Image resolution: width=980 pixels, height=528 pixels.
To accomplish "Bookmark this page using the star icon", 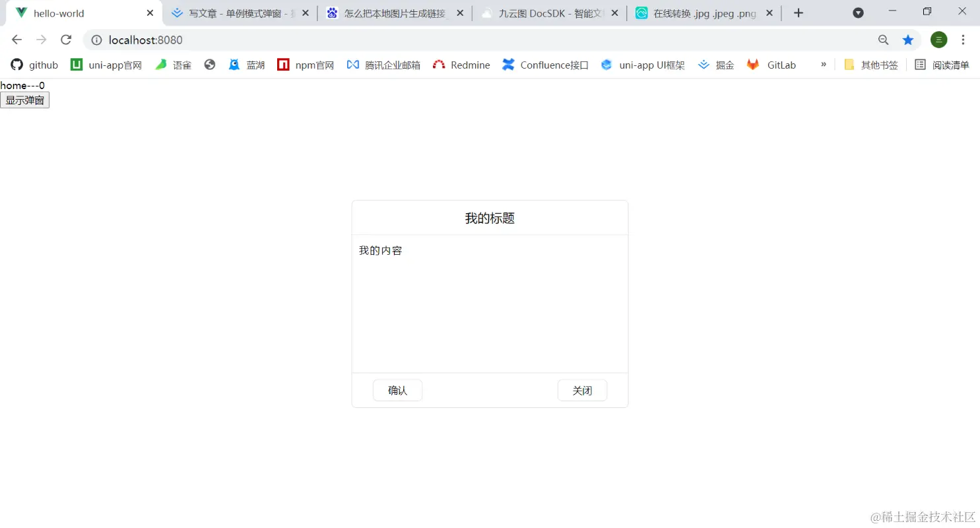I will tap(908, 40).
